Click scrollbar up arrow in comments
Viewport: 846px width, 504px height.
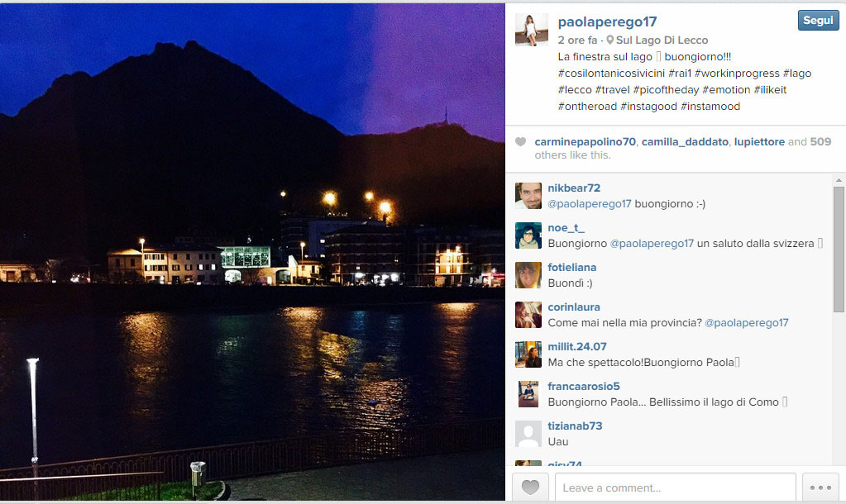click(839, 180)
